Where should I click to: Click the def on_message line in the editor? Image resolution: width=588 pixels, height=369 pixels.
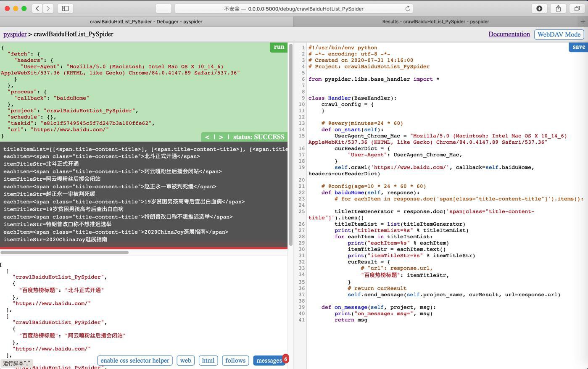pyautogui.click(x=379, y=307)
